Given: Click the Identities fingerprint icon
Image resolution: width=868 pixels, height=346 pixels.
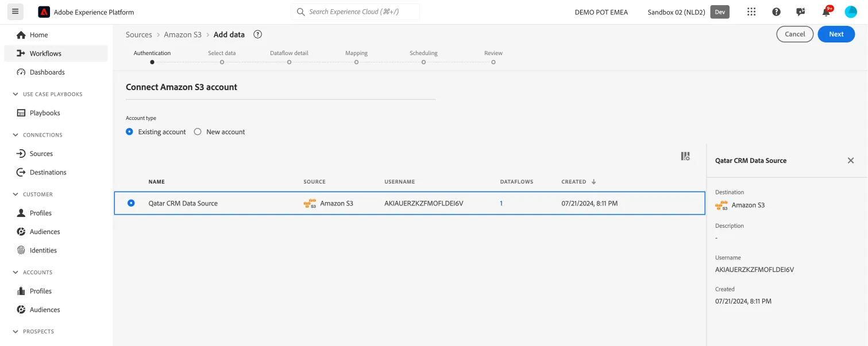Looking at the screenshot, I should [21, 250].
